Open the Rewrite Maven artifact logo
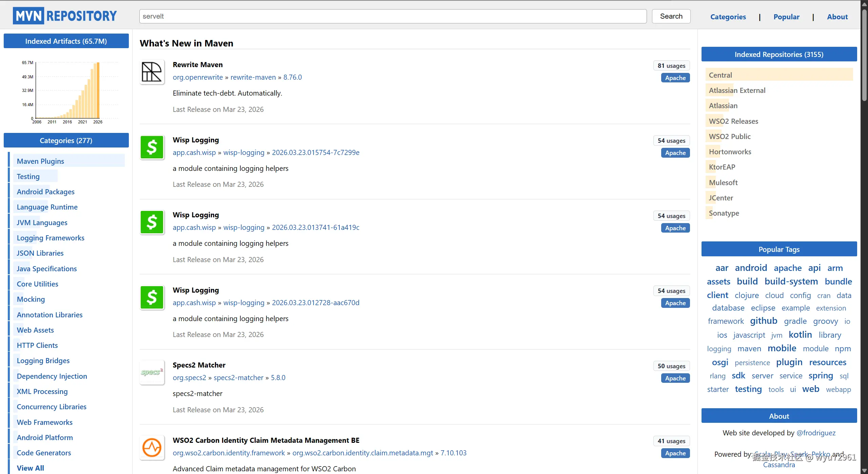 coord(152,72)
